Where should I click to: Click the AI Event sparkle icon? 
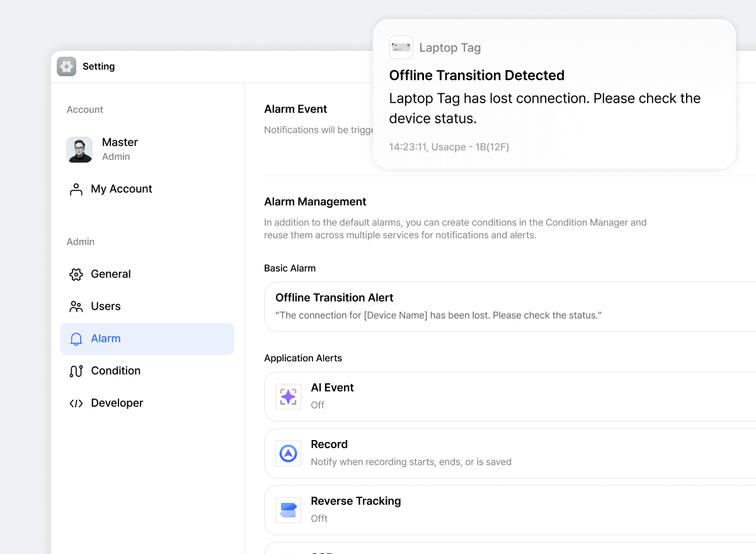[288, 397]
